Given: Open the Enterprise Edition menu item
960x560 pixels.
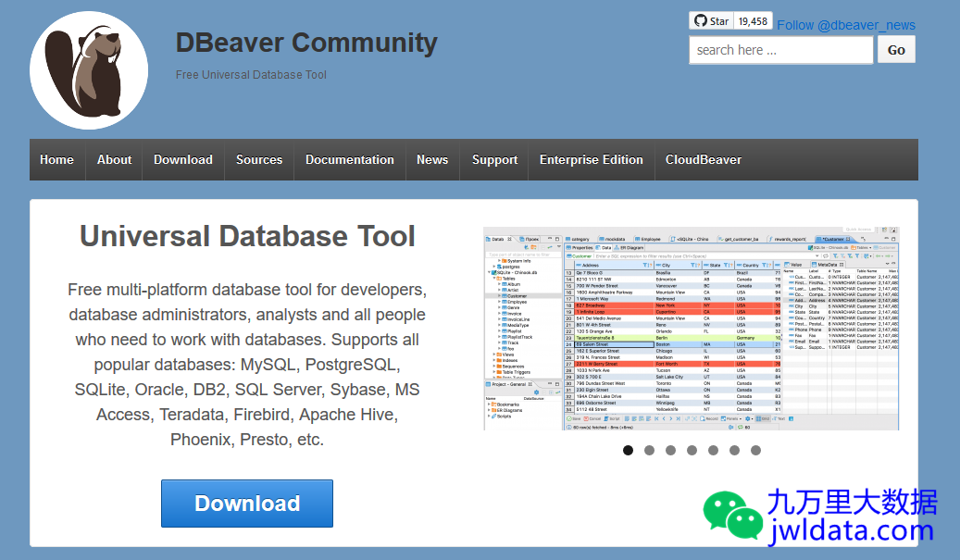Looking at the screenshot, I should tap(592, 160).
